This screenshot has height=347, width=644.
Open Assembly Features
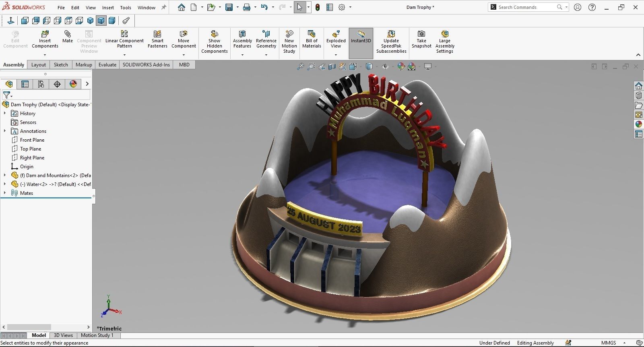tap(242, 39)
